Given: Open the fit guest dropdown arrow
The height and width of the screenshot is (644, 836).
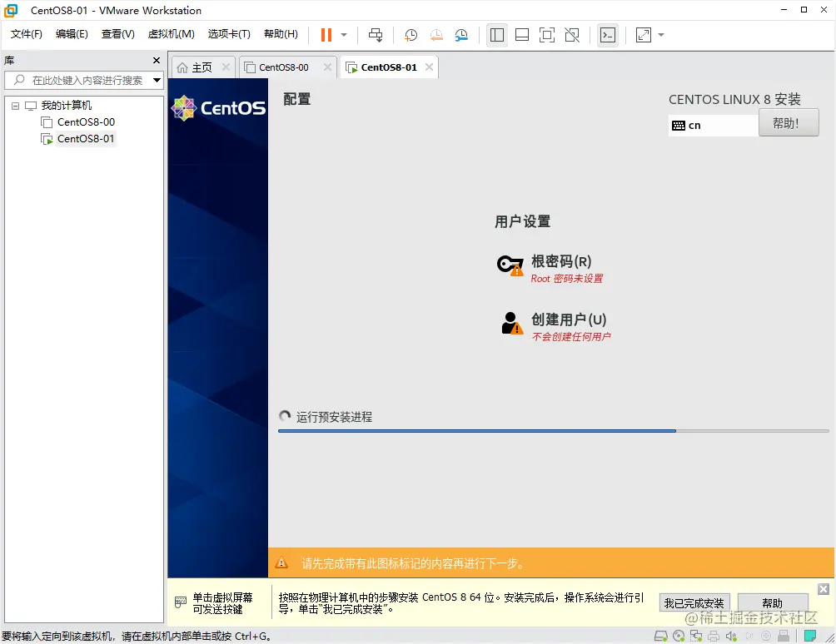Looking at the screenshot, I should (663, 35).
